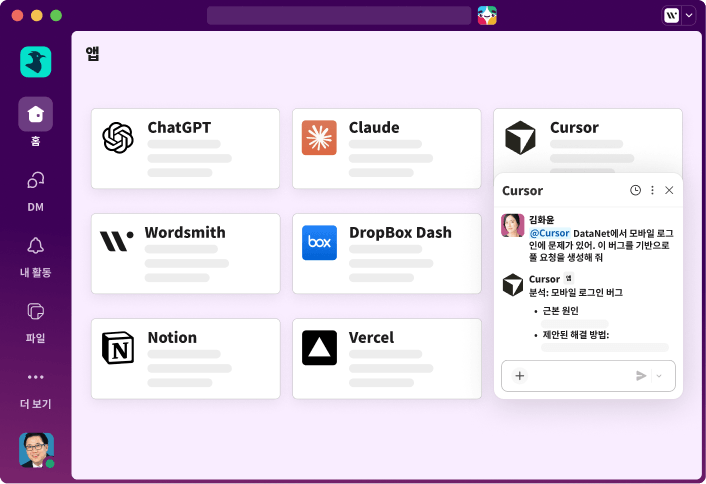The image size is (706, 484).
Task: Click '분석: 모바일 로그인 버그' text
Action: pyautogui.click(x=576, y=293)
